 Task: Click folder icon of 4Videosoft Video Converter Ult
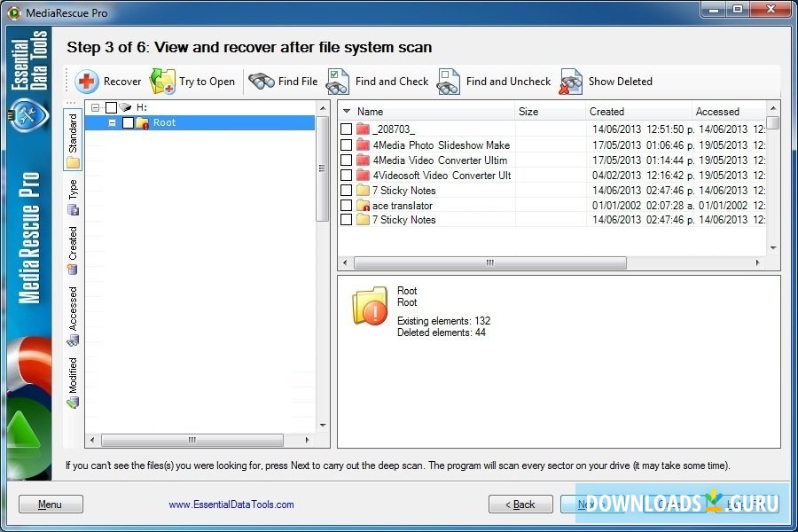click(x=363, y=176)
